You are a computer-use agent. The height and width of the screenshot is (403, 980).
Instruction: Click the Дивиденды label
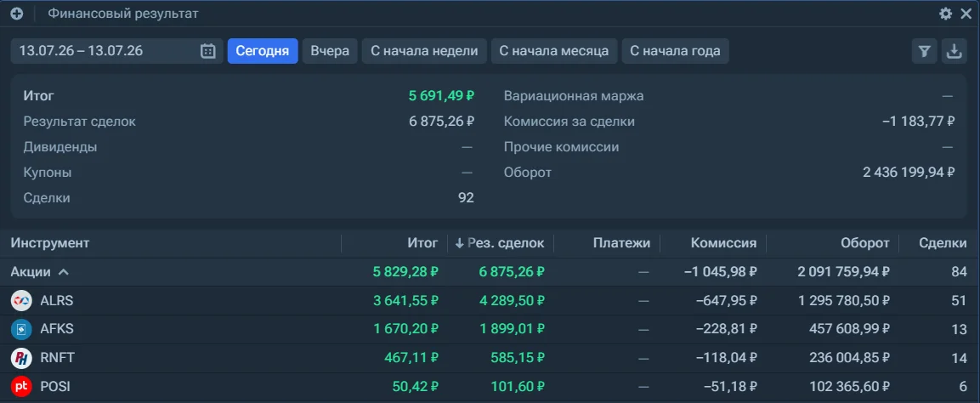pyautogui.click(x=60, y=147)
